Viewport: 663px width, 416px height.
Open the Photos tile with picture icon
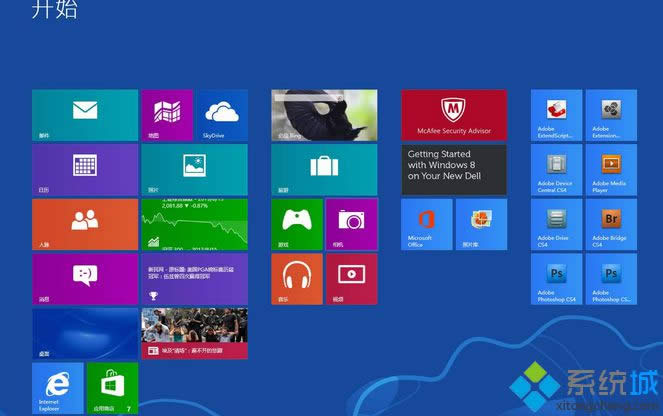(195, 170)
